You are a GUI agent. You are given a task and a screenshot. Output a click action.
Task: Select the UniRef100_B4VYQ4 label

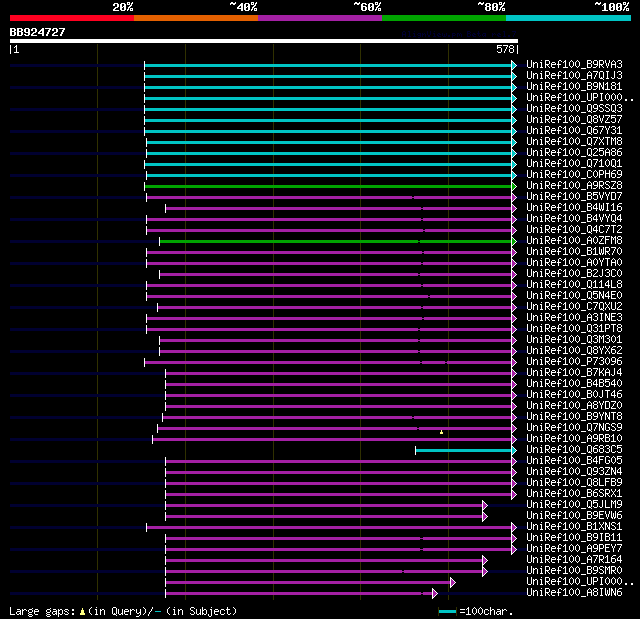coord(574,219)
